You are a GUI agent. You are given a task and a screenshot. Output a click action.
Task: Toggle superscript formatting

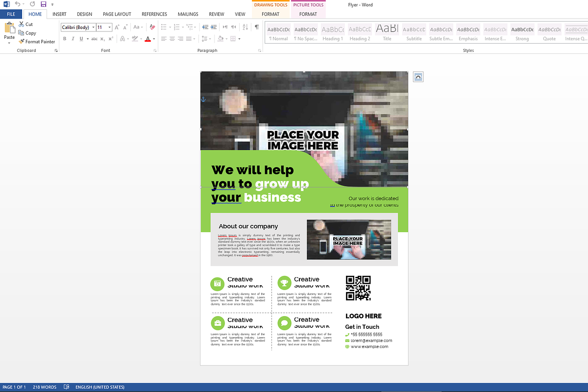click(111, 39)
